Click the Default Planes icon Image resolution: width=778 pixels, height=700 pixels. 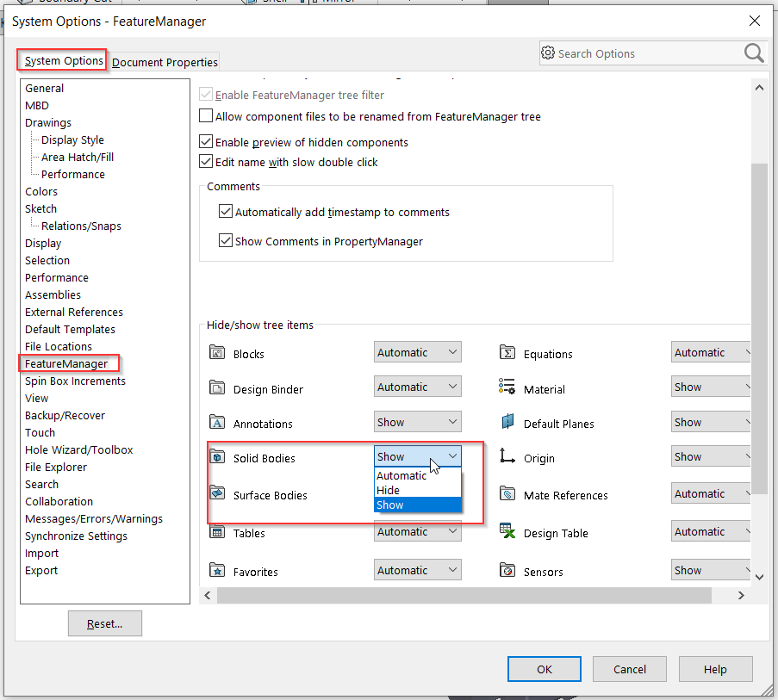click(507, 423)
